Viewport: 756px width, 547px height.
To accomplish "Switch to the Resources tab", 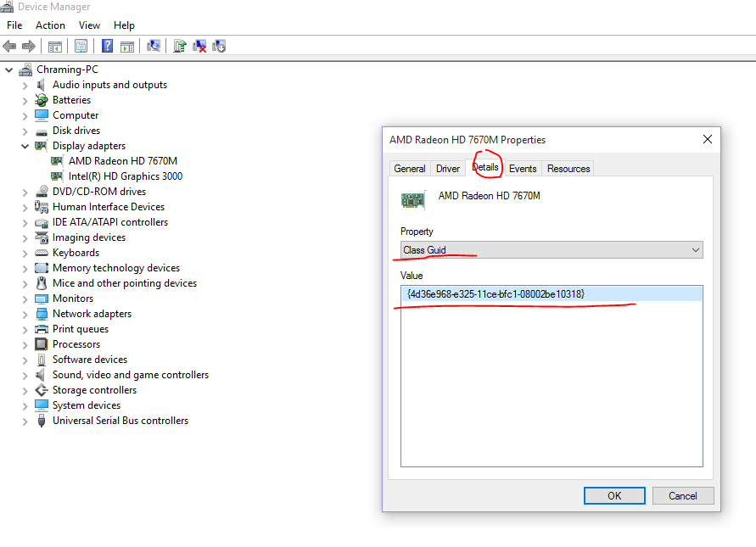I will (x=568, y=169).
